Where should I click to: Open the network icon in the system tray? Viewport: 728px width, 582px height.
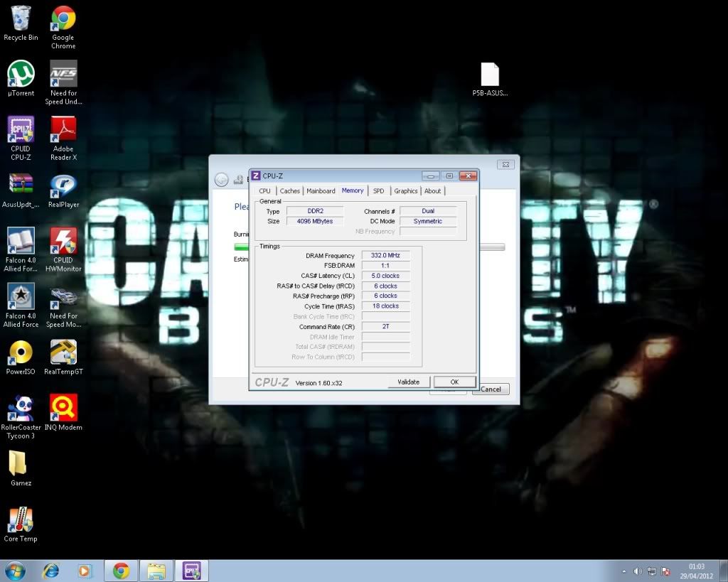pyautogui.click(x=652, y=571)
